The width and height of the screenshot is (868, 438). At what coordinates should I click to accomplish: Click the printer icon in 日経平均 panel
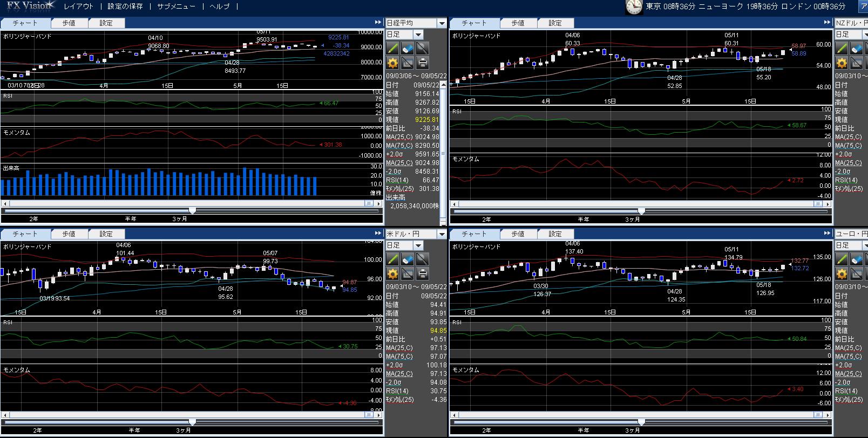click(423, 63)
